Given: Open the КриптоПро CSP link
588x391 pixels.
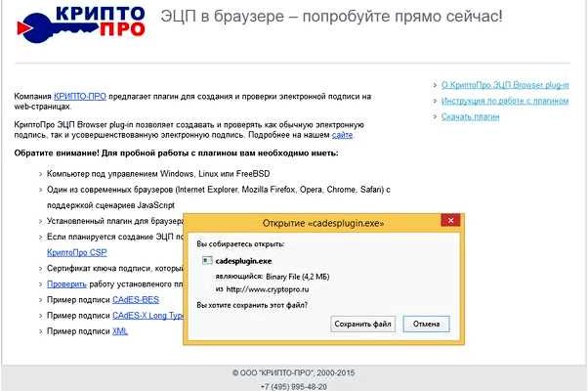Looking at the screenshot, I should [x=77, y=252].
